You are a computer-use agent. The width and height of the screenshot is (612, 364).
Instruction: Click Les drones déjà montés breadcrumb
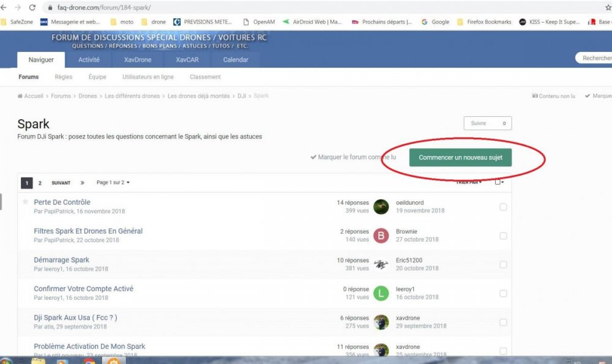199,96
